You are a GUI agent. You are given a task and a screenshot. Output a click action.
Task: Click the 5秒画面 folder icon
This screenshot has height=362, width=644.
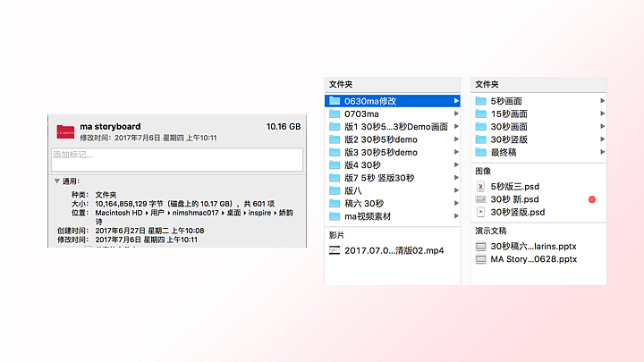pos(481,101)
